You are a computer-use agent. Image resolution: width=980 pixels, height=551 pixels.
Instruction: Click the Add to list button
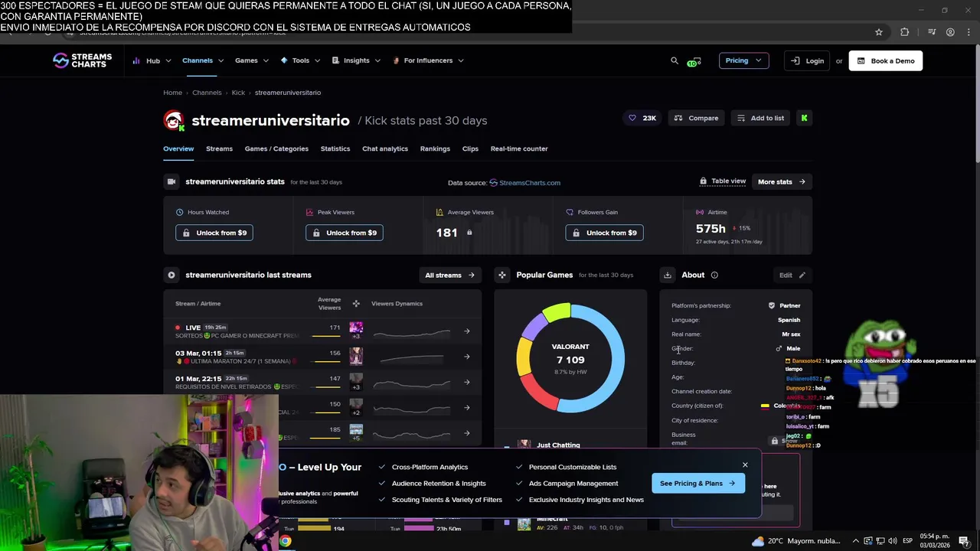[x=760, y=118]
